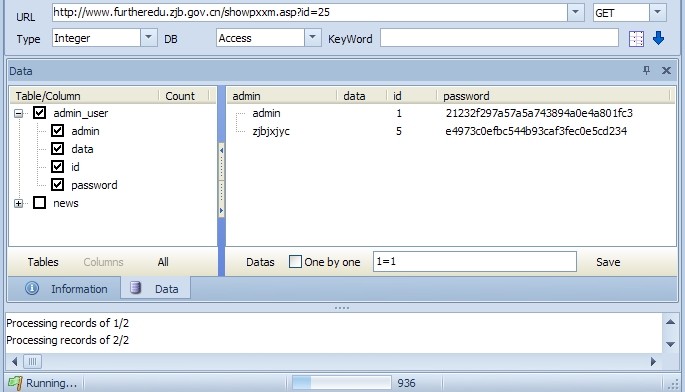Screen dimensions: 685x392
Task: Click the left arrow on splitter bar
Action: [x=221, y=150]
